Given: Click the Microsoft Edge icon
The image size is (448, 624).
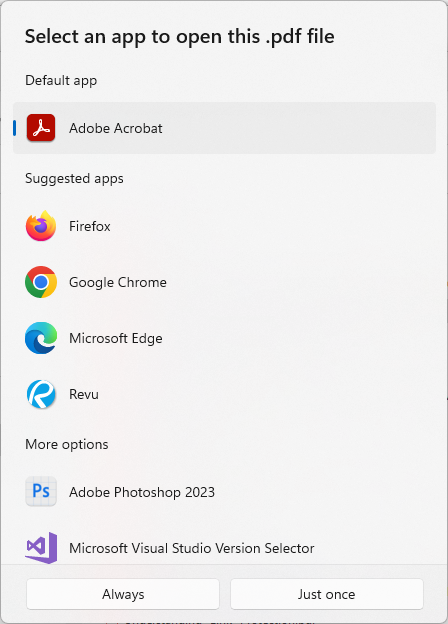Looking at the screenshot, I should pos(41,338).
